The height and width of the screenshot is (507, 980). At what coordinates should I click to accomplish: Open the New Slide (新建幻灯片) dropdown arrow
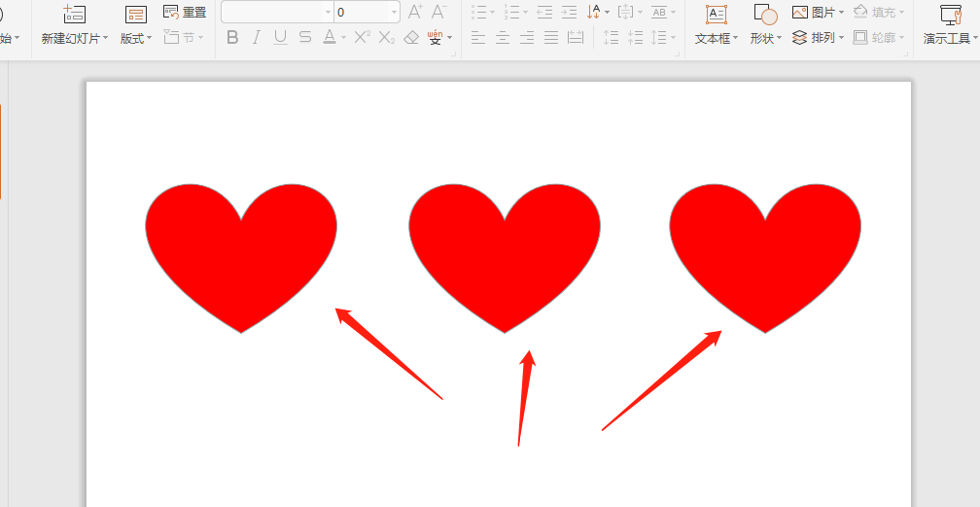click(105, 38)
